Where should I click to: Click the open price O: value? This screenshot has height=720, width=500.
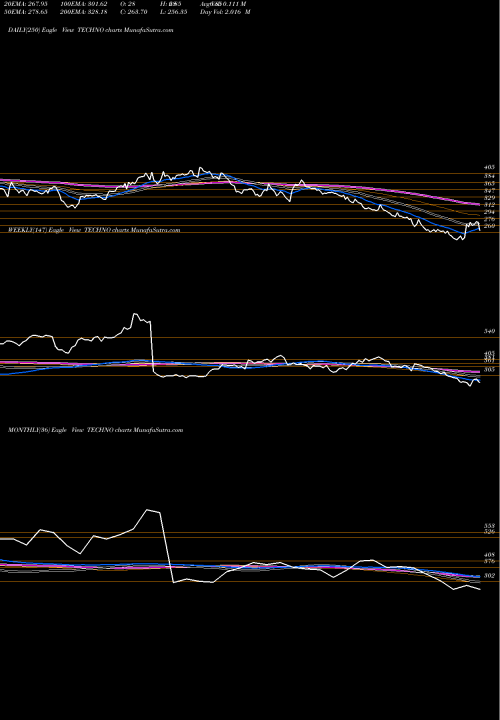129,4
